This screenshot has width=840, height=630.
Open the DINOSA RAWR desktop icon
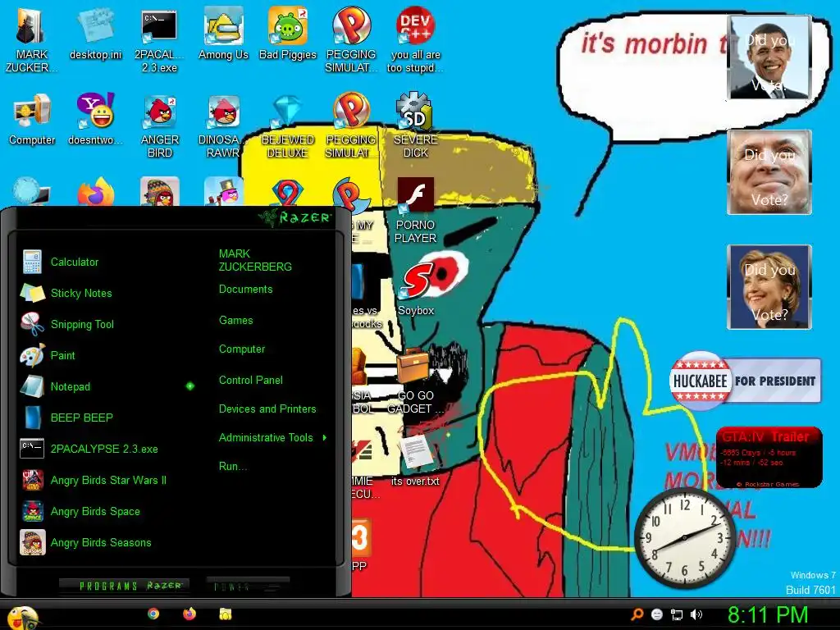223,126
